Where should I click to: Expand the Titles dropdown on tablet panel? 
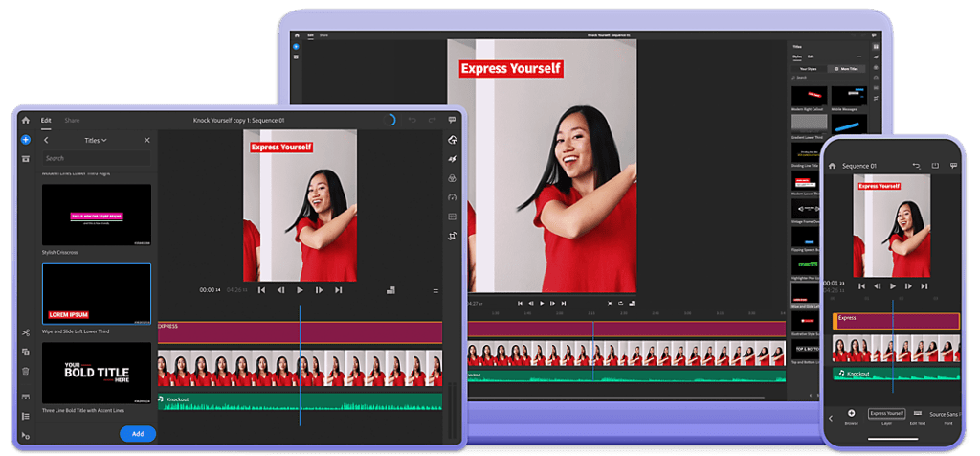(x=96, y=140)
